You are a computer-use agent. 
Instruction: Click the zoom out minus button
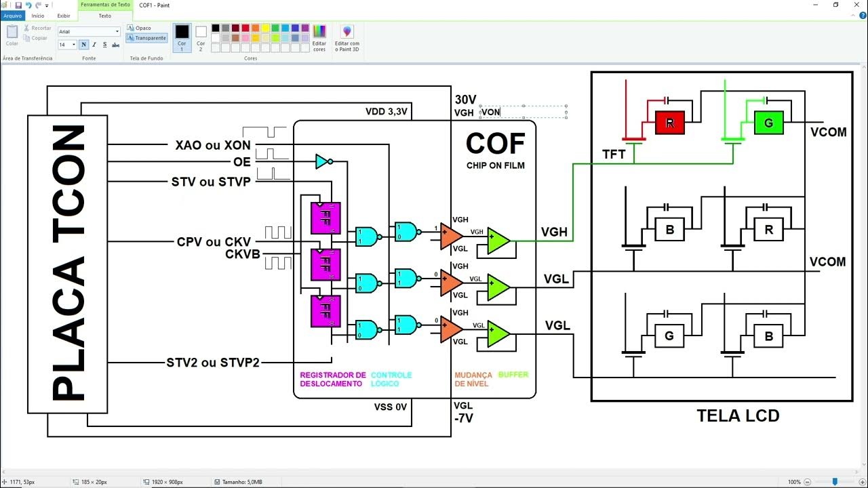808,482
